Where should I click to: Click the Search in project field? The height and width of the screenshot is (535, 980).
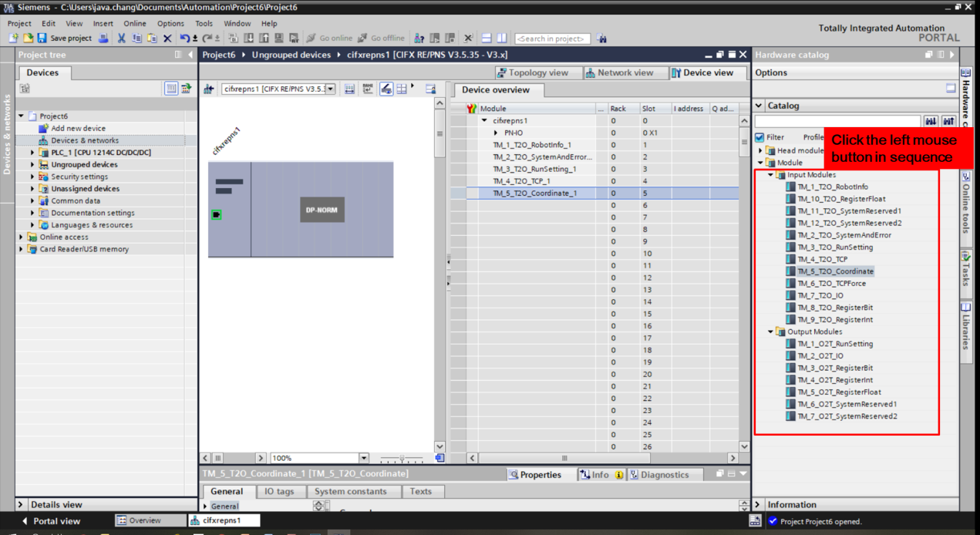[x=552, y=39]
